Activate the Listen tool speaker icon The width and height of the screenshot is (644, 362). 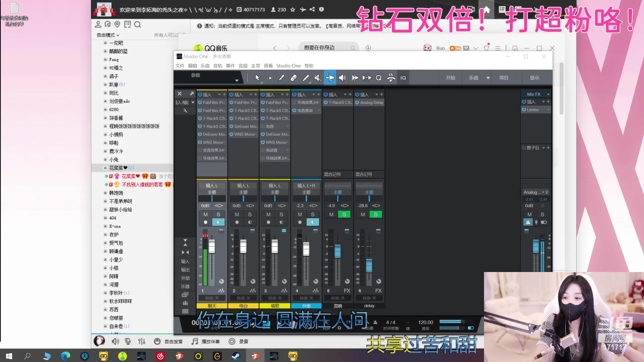(x=342, y=78)
